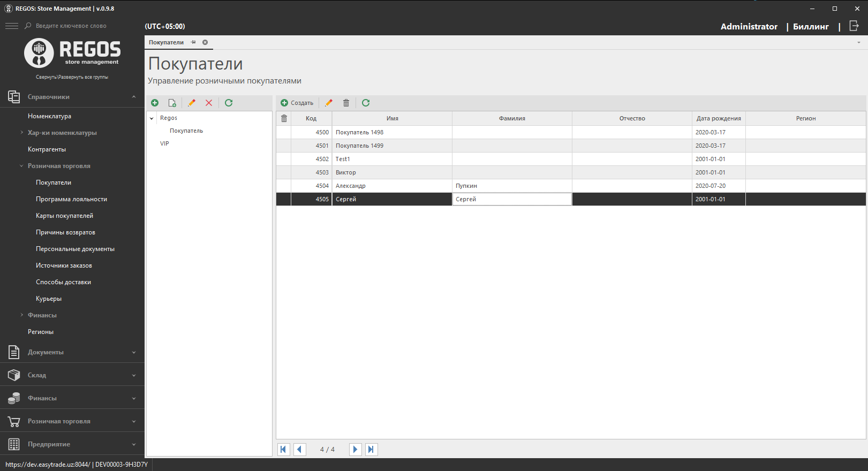868x471 pixels.
Task: Click the trash icon in customers toolbar
Action: coord(346,103)
